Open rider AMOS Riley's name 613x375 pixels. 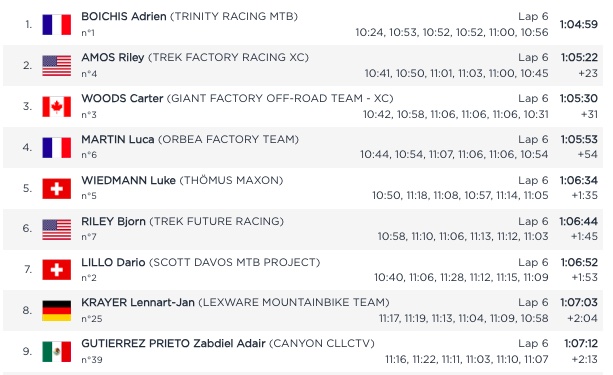pyautogui.click(x=113, y=57)
